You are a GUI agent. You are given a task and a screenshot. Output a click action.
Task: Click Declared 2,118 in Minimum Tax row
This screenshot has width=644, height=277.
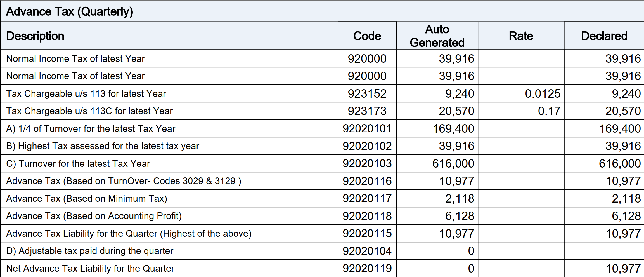coord(626,199)
